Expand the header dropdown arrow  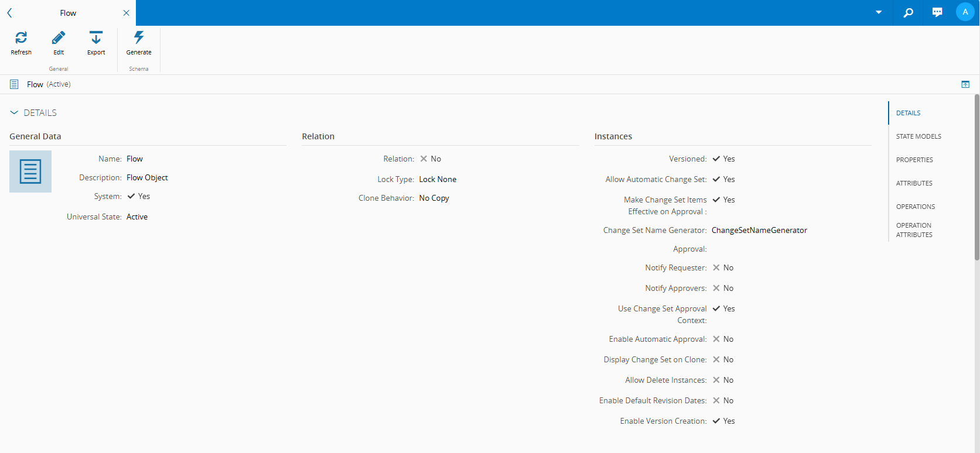pos(879,12)
